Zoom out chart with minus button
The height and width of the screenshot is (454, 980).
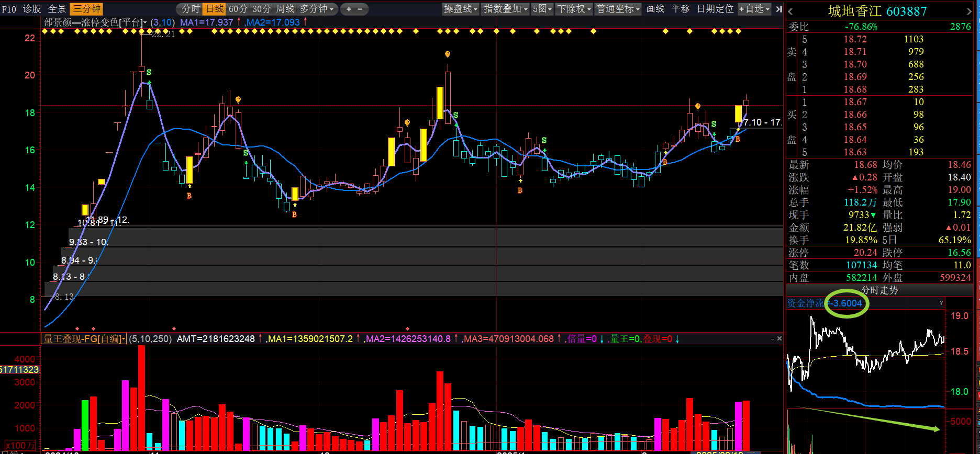pos(360,9)
